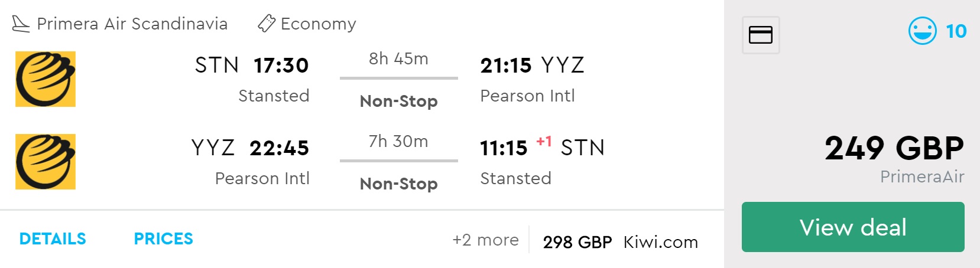The width and height of the screenshot is (980, 268).
Task: Click the outbound Primera Air logo
Action: click(46, 79)
